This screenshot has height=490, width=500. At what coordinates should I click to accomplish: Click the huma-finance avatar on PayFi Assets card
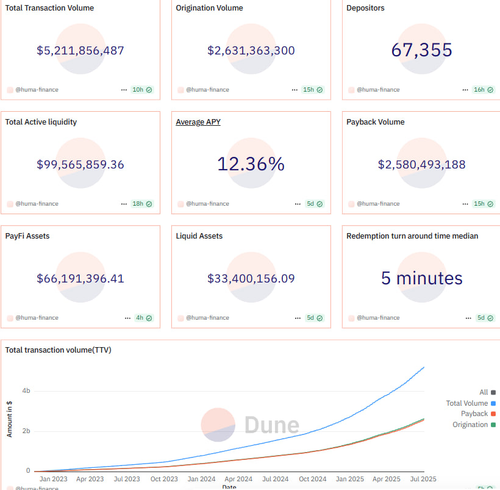10,318
